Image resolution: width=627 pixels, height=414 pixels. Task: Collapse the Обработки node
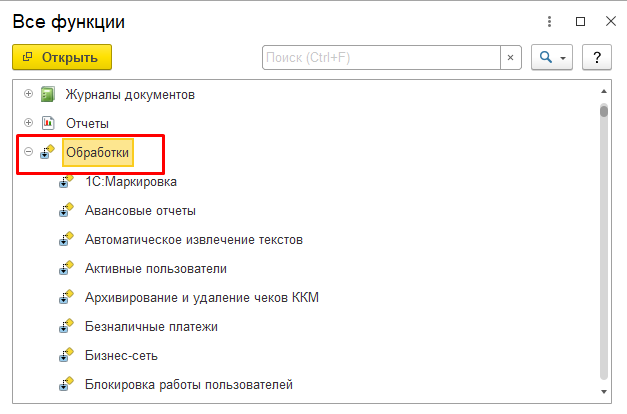pos(28,152)
